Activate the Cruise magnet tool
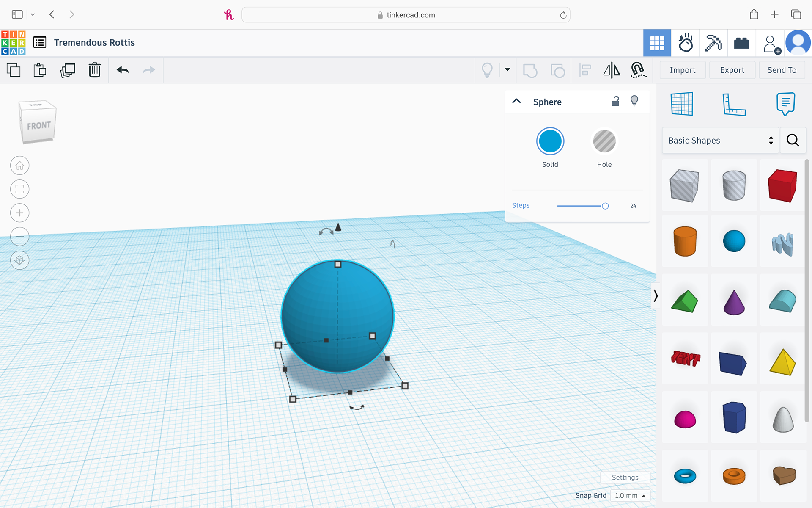Screen dimensions: 812x508 (638, 70)
